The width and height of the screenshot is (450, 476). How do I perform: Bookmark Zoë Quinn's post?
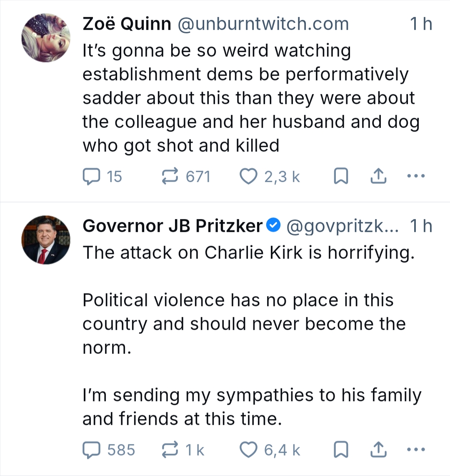tap(341, 177)
